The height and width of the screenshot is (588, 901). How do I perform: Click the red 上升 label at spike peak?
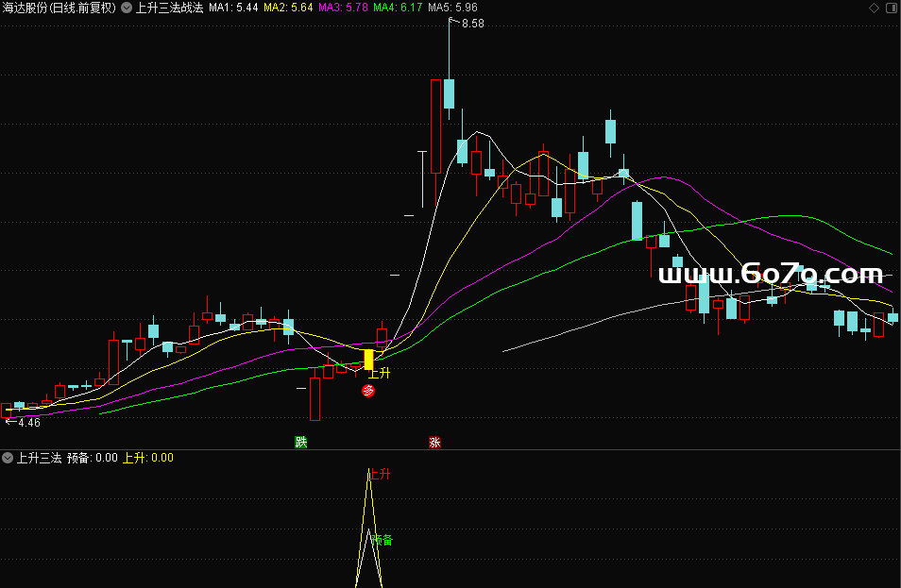(380, 474)
